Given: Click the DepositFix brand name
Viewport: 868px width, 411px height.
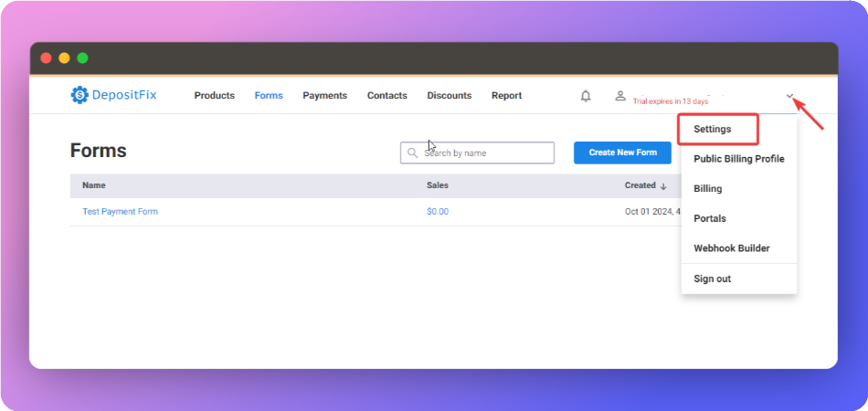Looking at the screenshot, I should pos(124,95).
